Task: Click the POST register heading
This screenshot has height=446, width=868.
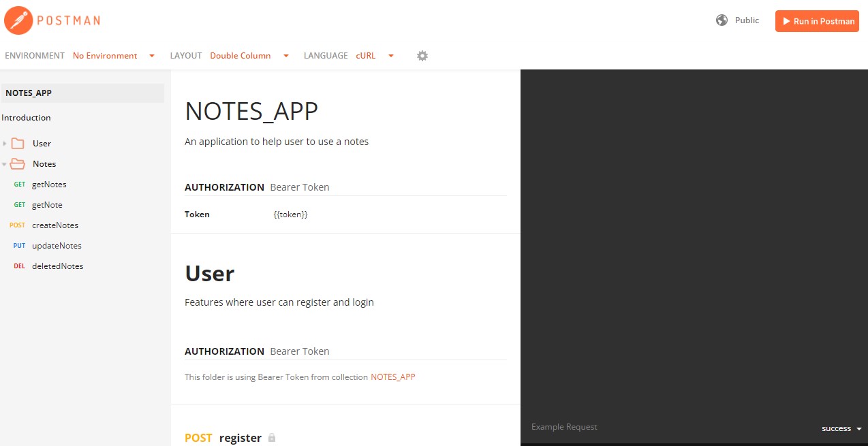Action: (x=223, y=438)
